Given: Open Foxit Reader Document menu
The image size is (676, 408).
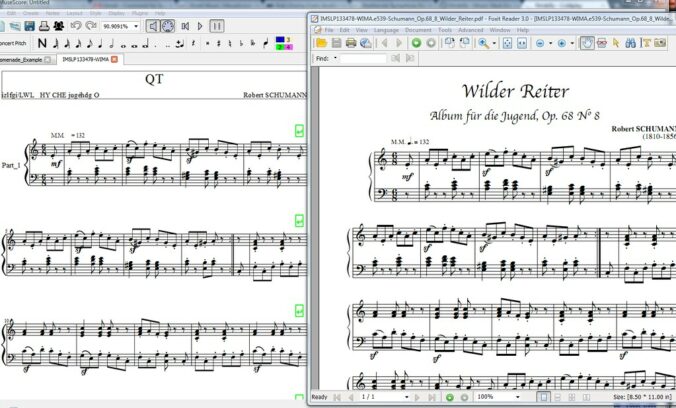Looking at the screenshot, I should [418, 30].
